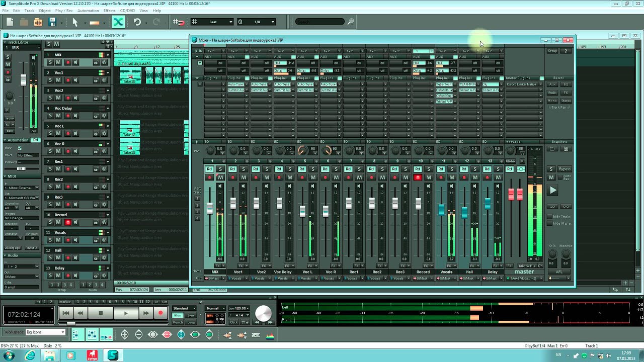
Task: Open the Effects menu
Action: click(x=109, y=11)
